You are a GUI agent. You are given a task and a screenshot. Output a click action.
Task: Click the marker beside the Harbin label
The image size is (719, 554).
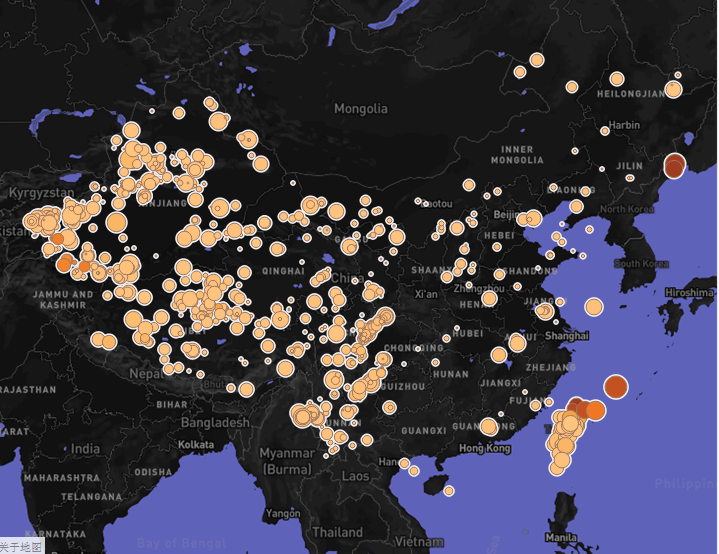pyautogui.click(x=605, y=131)
